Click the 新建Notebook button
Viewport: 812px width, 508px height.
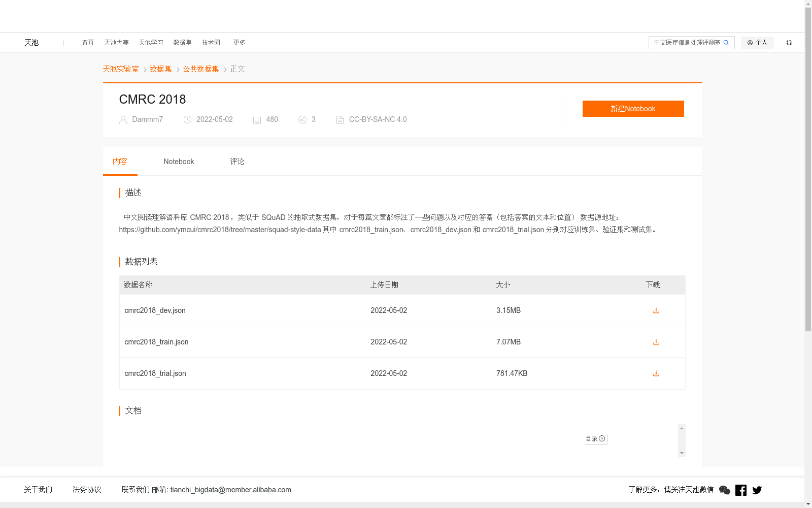[x=633, y=109]
